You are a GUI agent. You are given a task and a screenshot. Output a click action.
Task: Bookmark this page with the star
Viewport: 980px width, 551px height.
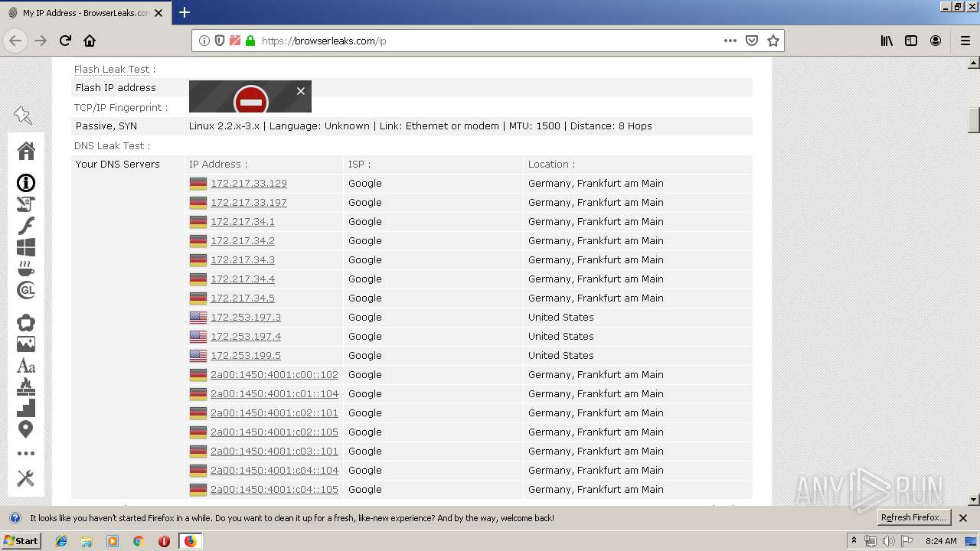[773, 41]
